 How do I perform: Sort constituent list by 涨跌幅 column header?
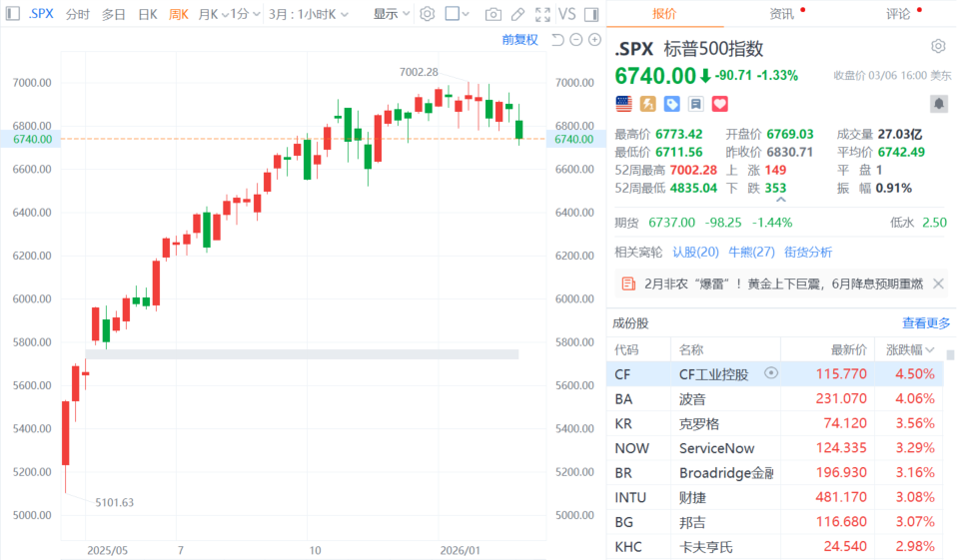pos(909,350)
